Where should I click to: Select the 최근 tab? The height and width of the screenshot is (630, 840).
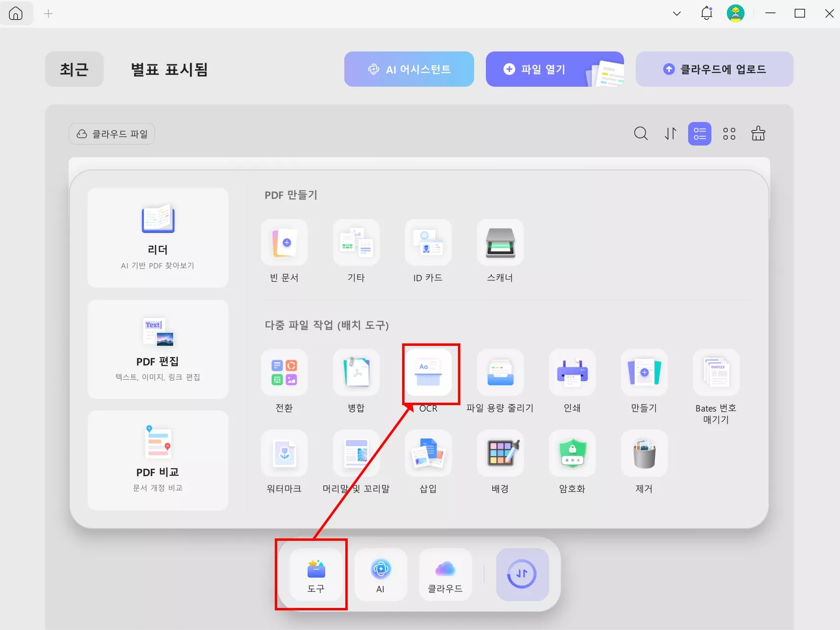[x=74, y=69]
